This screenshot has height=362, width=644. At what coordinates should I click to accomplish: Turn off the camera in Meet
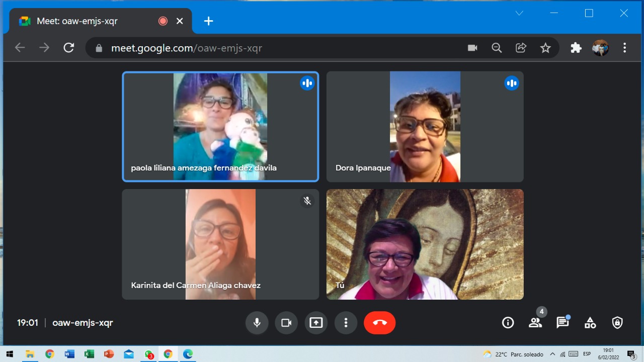286,323
